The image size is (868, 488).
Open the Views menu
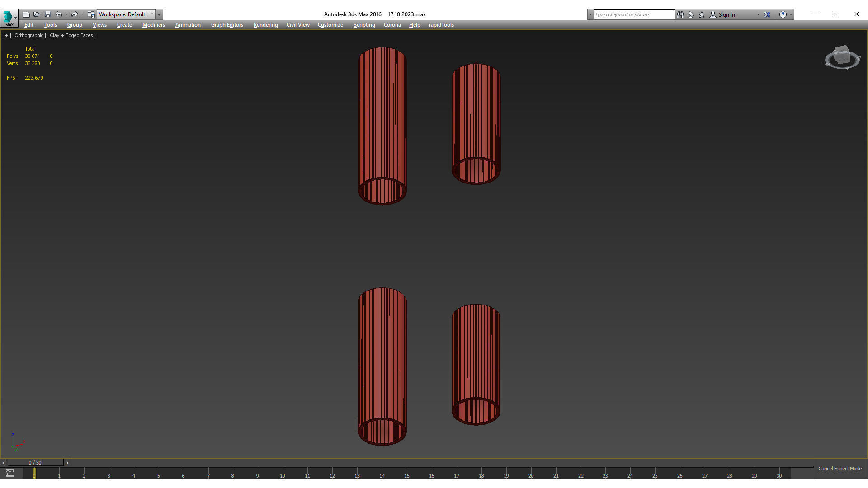tap(99, 25)
